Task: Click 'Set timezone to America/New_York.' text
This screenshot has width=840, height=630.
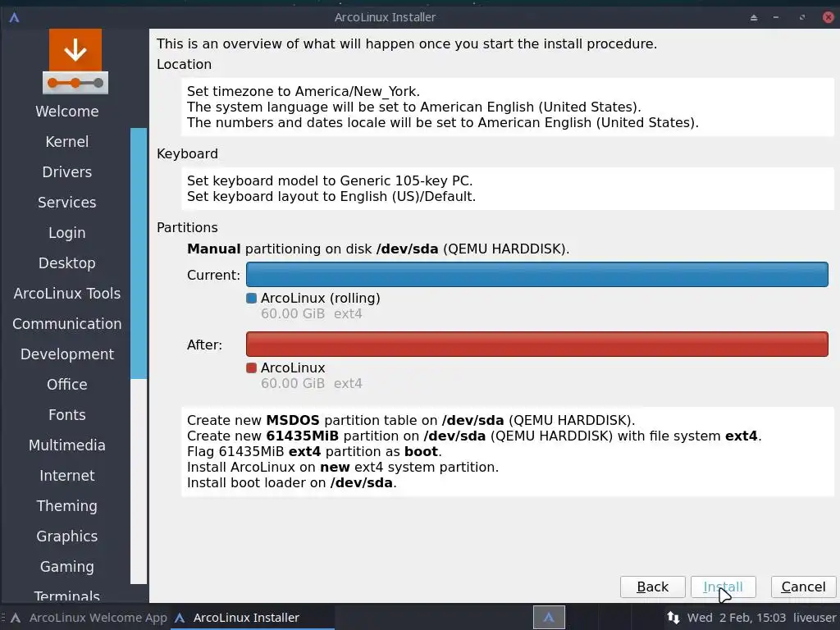Action: pyautogui.click(x=304, y=91)
